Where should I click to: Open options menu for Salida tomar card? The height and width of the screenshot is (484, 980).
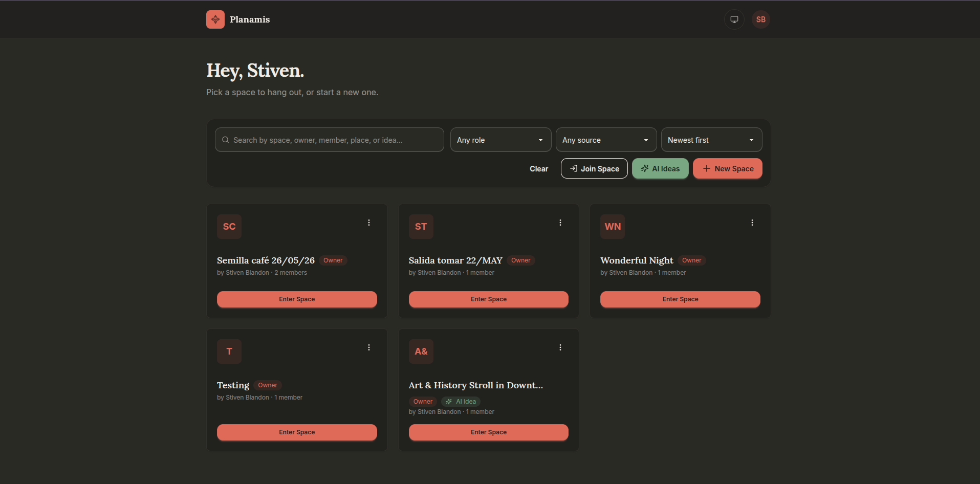560,223
